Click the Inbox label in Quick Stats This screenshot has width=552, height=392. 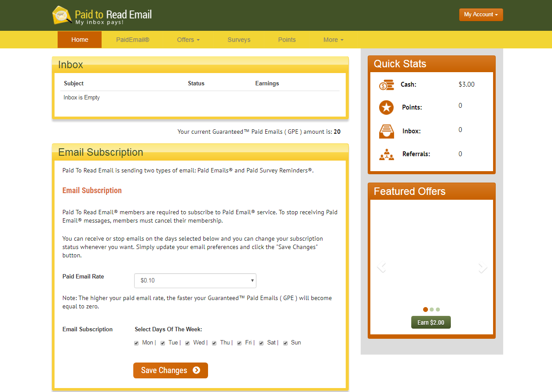pos(411,131)
